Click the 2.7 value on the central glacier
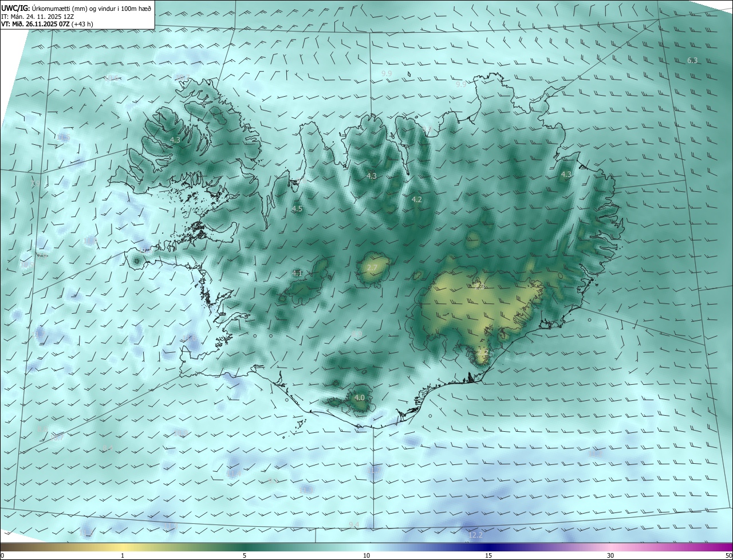733x560 pixels. (372, 268)
